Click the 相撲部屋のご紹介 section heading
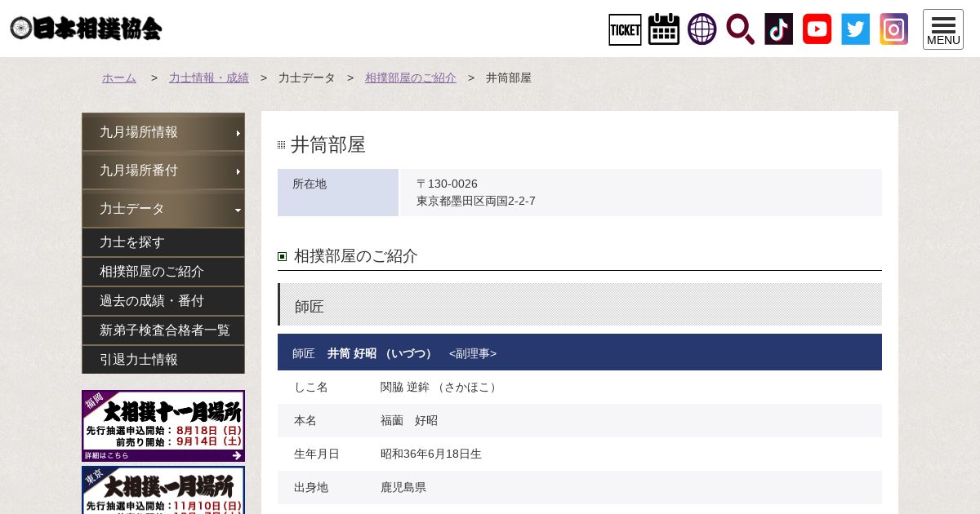 click(356, 256)
